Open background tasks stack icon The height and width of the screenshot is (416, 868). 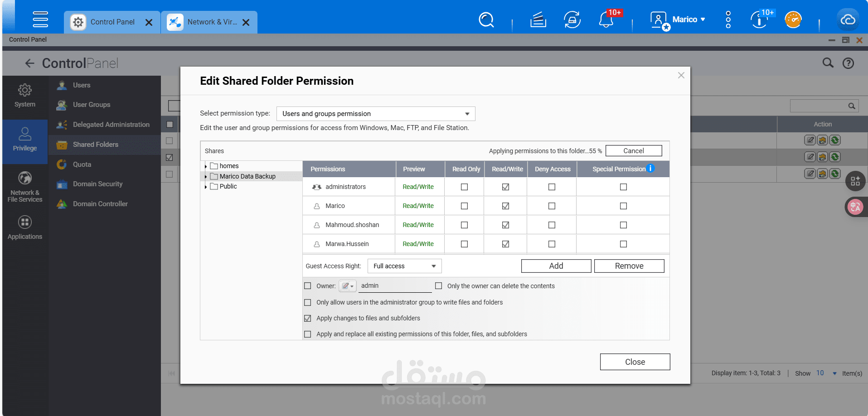point(538,20)
